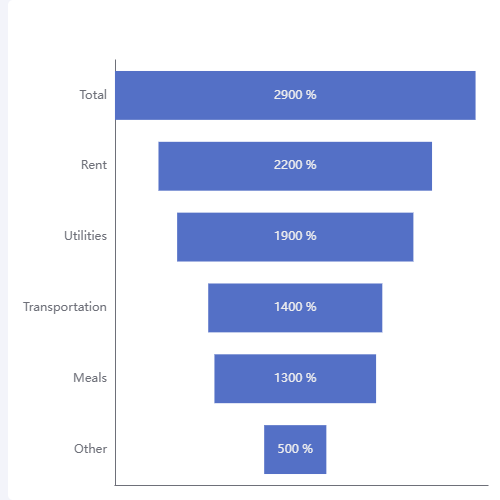This screenshot has height=500, width=500.
Task: Click the Other axis label
Action: tap(91, 449)
